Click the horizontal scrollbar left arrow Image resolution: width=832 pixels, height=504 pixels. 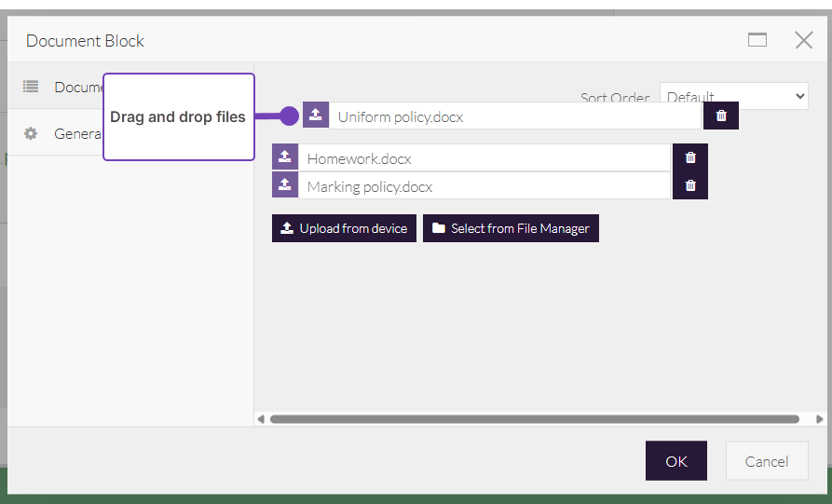pyautogui.click(x=261, y=419)
